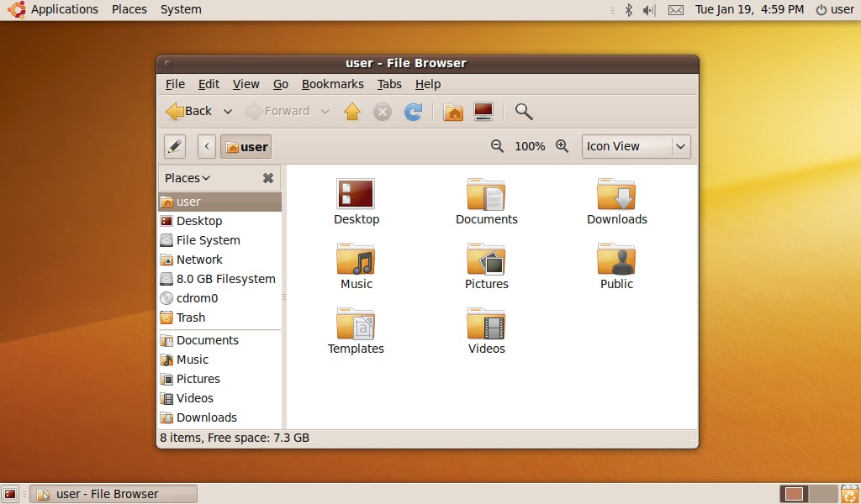This screenshot has height=504, width=861.
Task: Toggle the text location entry pencil button
Action: click(x=175, y=146)
